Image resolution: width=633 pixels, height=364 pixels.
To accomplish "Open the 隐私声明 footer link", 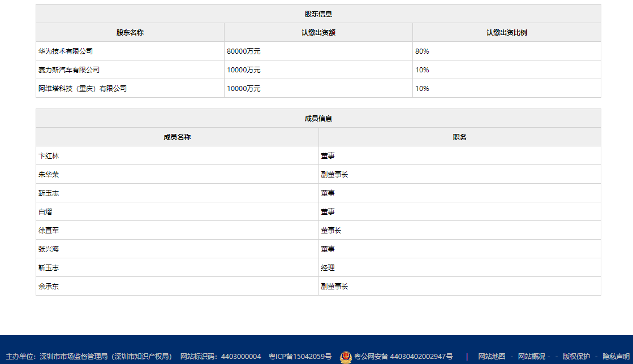I will pos(616,357).
